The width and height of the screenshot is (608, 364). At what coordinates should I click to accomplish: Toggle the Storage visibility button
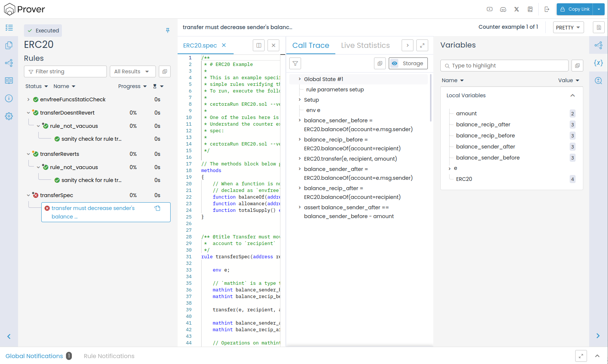click(408, 63)
